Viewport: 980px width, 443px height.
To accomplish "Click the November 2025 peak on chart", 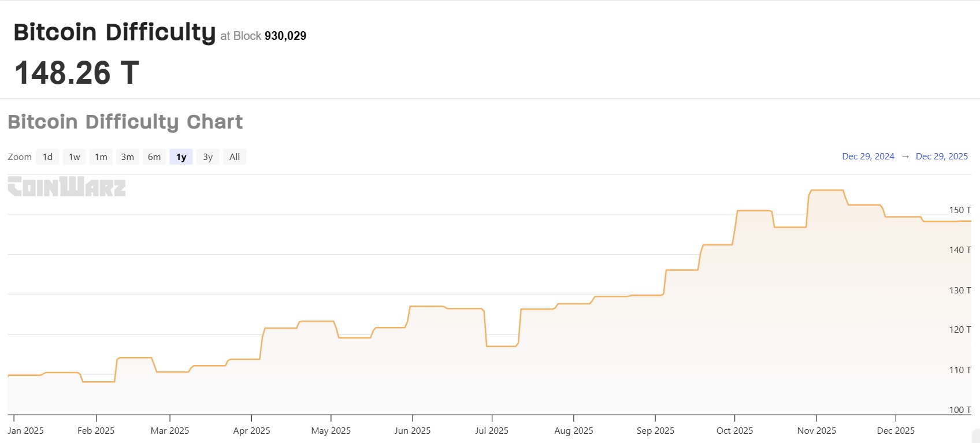I will click(x=827, y=190).
